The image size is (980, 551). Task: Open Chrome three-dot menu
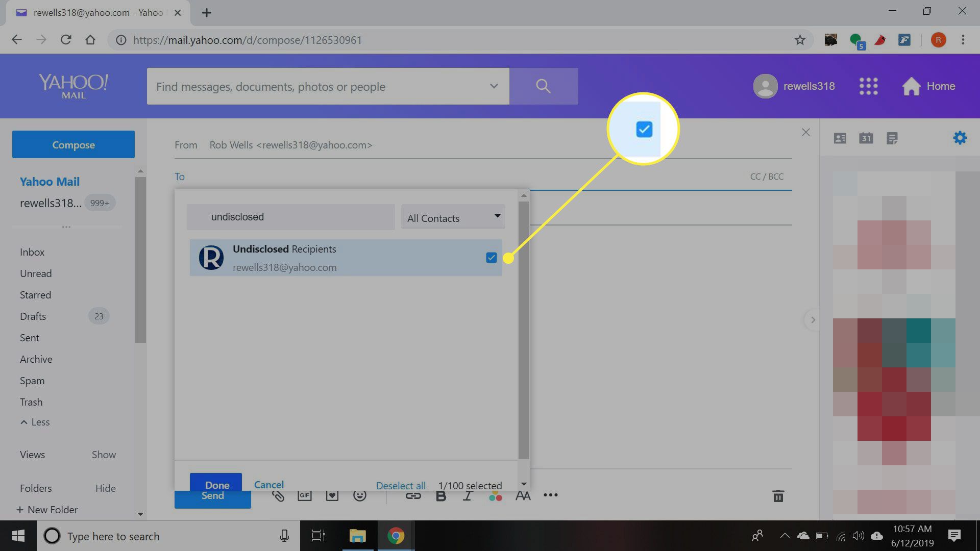[963, 40]
